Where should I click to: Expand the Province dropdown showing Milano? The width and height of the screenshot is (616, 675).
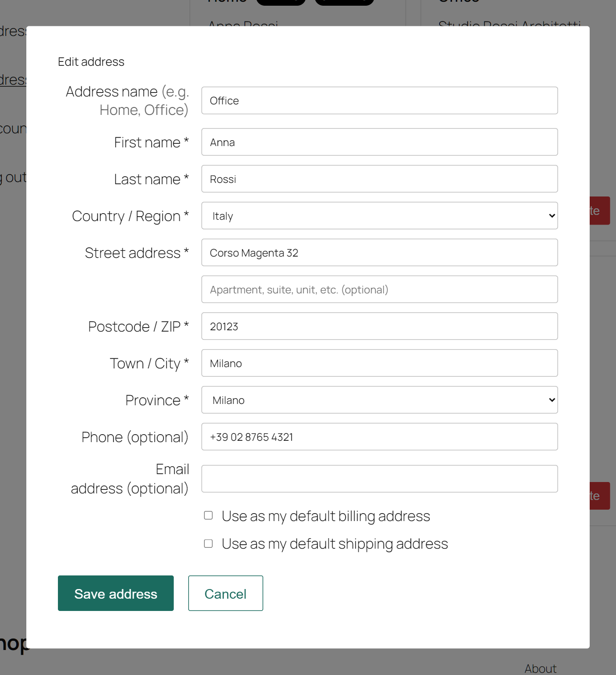pos(380,400)
